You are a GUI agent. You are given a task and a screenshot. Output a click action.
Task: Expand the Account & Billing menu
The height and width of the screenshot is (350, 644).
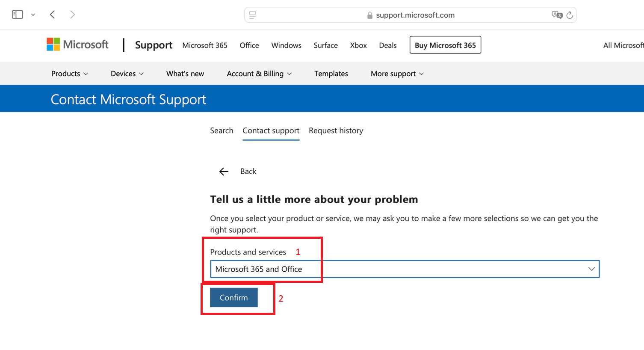pyautogui.click(x=259, y=74)
